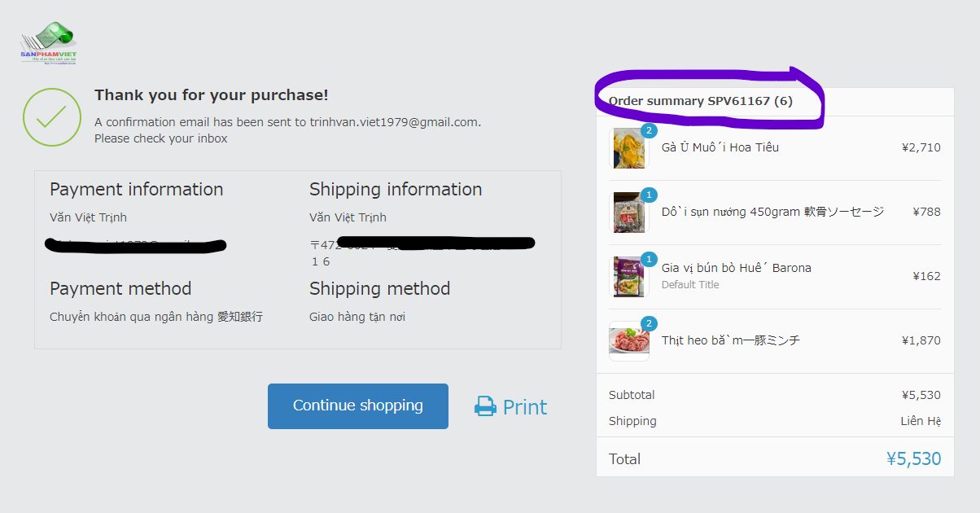Viewport: 980px width, 513px height.
Task: Click the Gà Ủ Muối Hoa Tiêu item name
Action: tap(720, 147)
